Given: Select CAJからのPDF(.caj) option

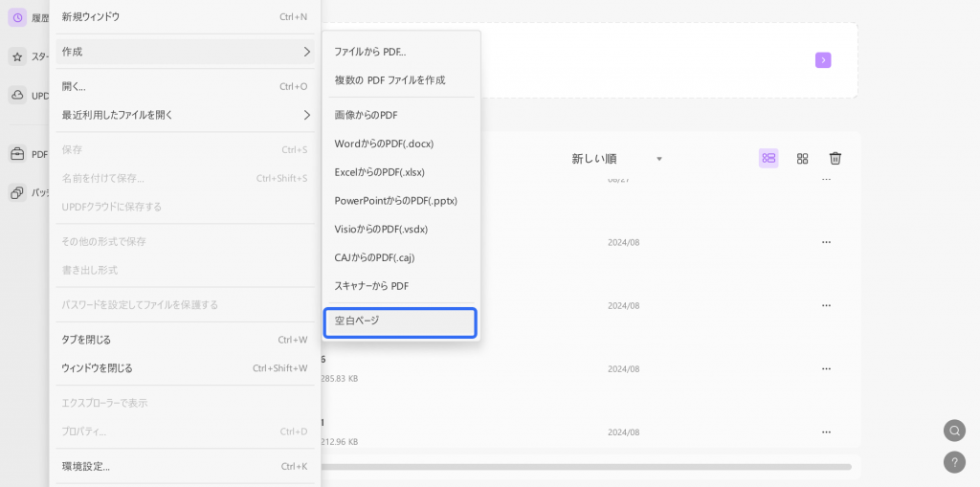Looking at the screenshot, I should tap(401, 257).
